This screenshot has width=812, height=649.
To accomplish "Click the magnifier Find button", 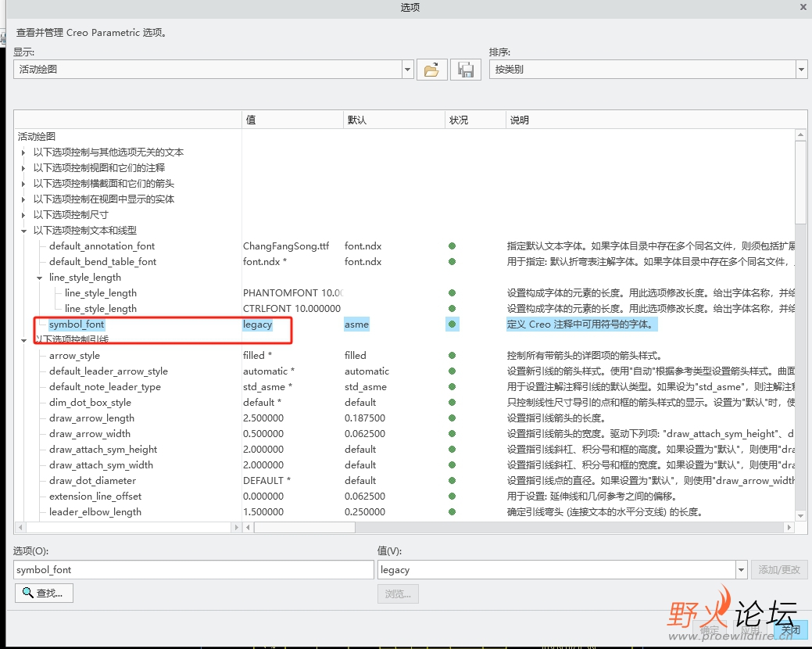I will tap(44, 593).
